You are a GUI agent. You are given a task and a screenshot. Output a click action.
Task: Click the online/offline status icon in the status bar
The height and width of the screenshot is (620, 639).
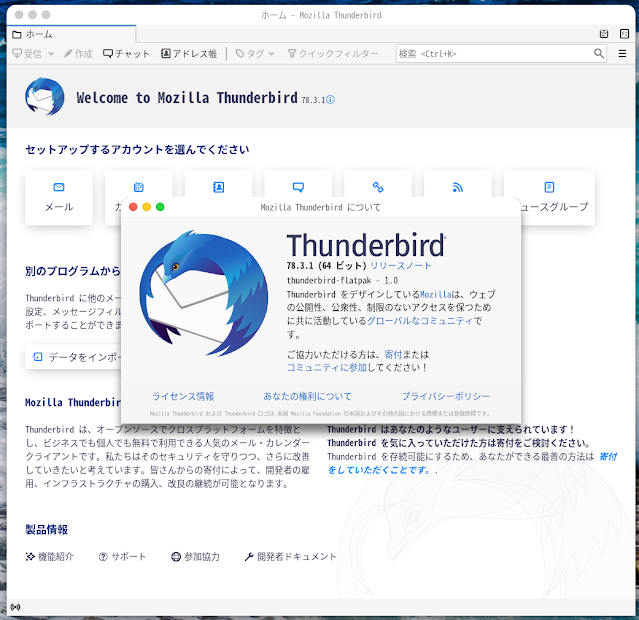coord(15,607)
